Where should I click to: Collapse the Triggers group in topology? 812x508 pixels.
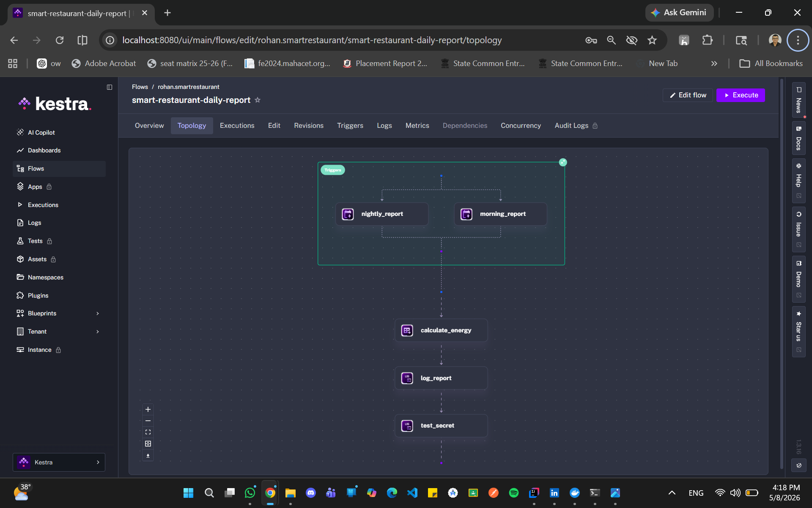point(563,162)
